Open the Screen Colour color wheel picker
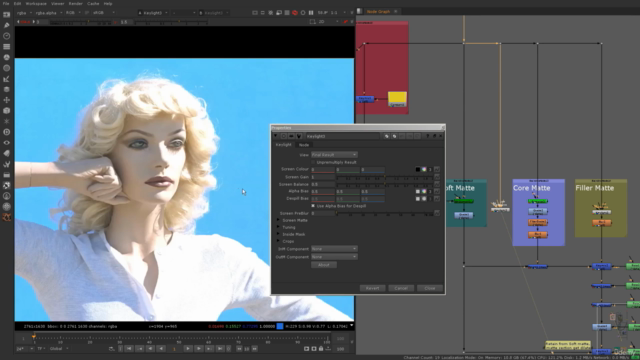 pyautogui.click(x=424, y=169)
